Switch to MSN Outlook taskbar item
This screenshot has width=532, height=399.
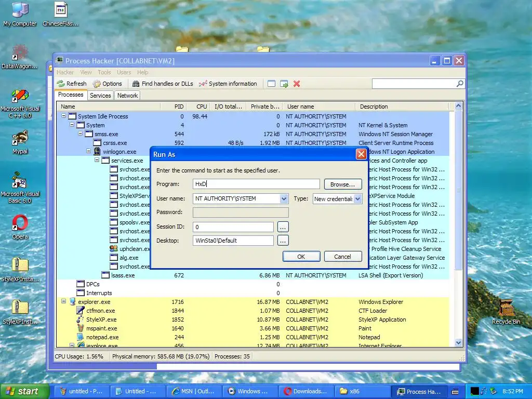point(194,392)
